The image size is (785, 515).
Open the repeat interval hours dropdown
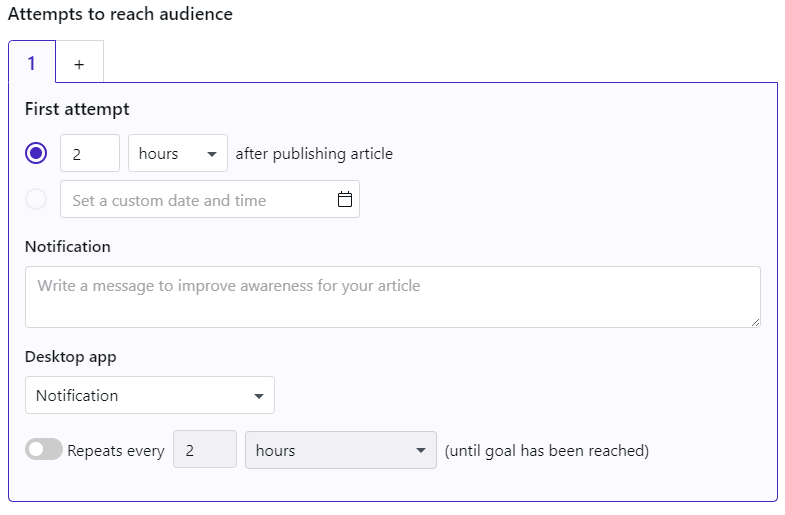tap(340, 450)
